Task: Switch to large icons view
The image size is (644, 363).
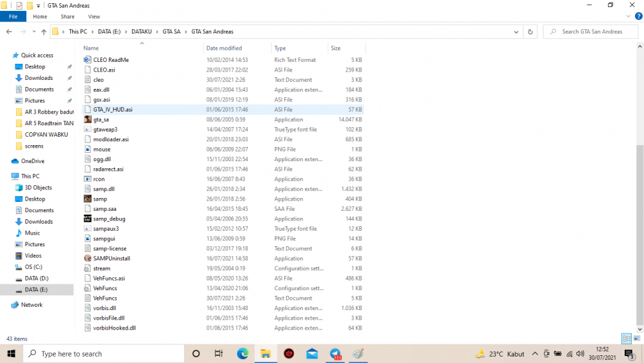Action: 637,338
